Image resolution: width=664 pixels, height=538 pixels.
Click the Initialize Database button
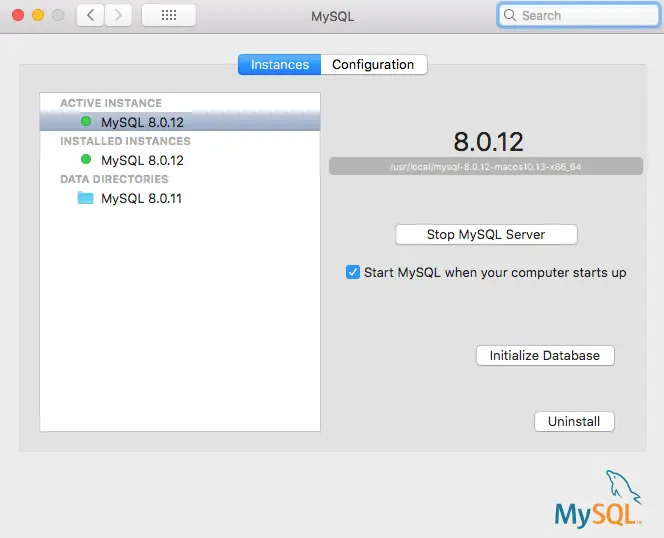545,355
